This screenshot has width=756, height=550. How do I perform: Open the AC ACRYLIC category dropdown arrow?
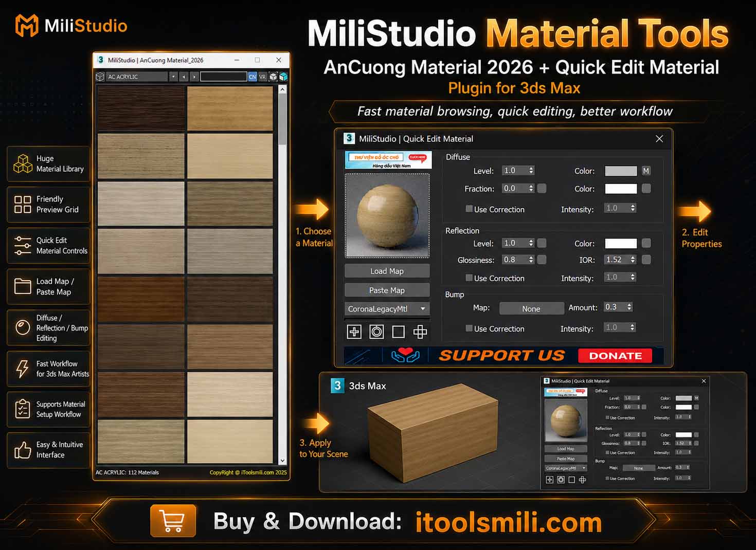click(x=173, y=77)
